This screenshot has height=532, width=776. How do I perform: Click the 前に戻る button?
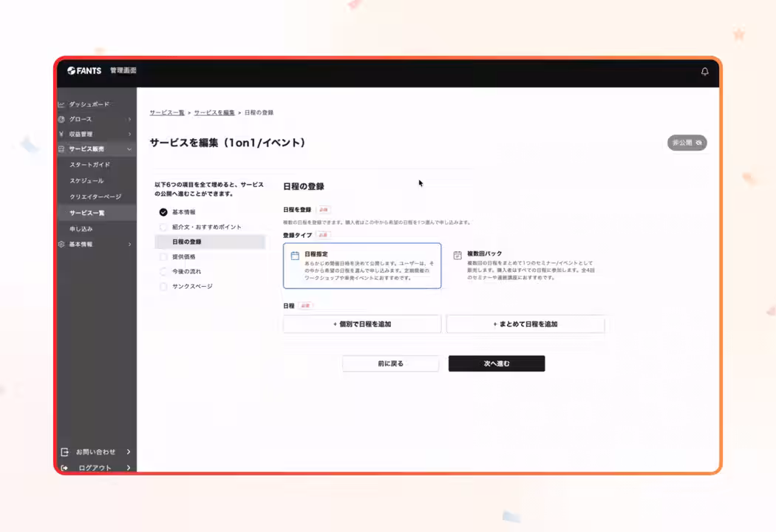(390, 364)
